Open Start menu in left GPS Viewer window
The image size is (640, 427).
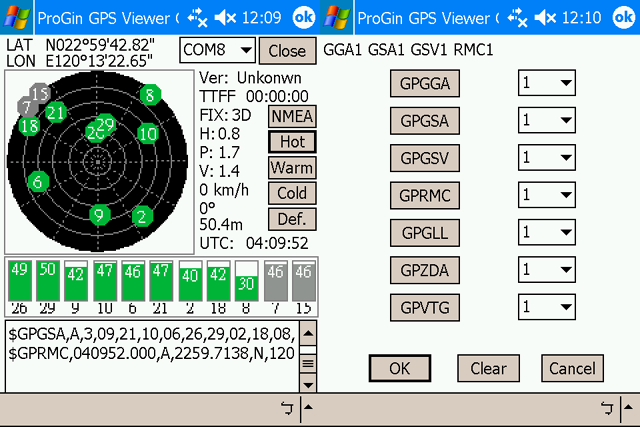[16, 17]
